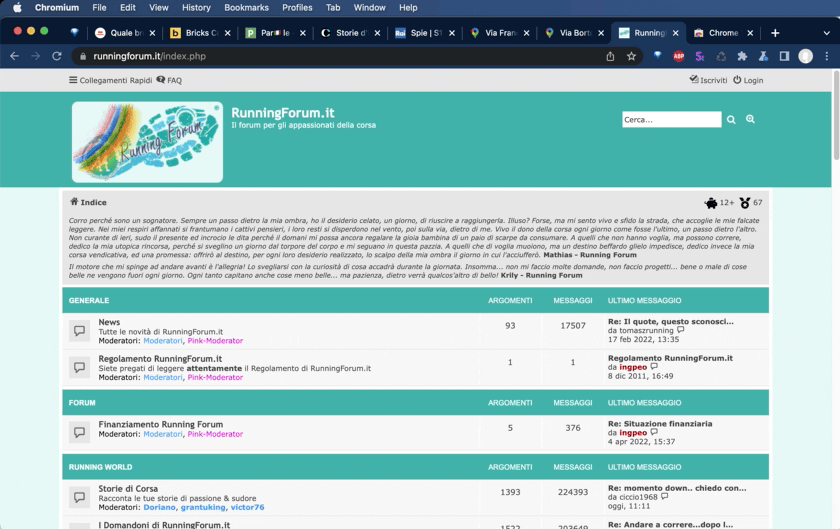Open ingpeo profile in Regolamento row

coord(633,367)
